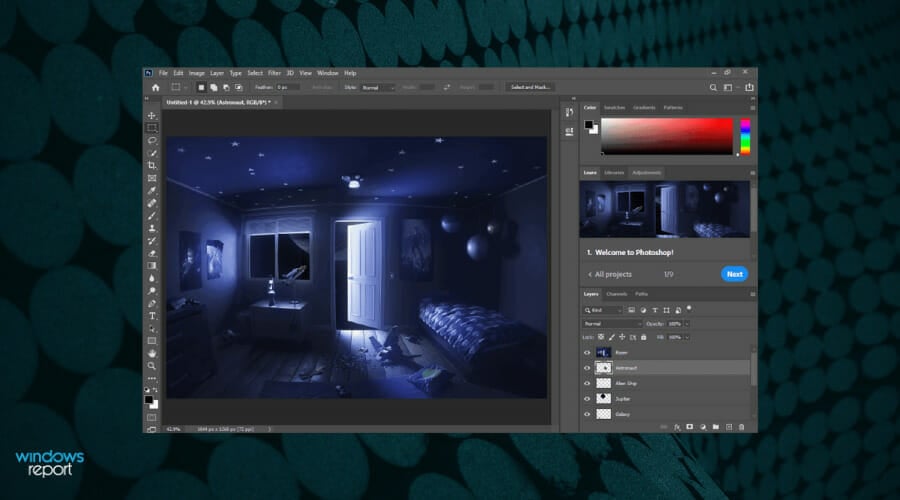Select the Healing Brush tool
This screenshot has height=500, width=900.
coord(152,204)
